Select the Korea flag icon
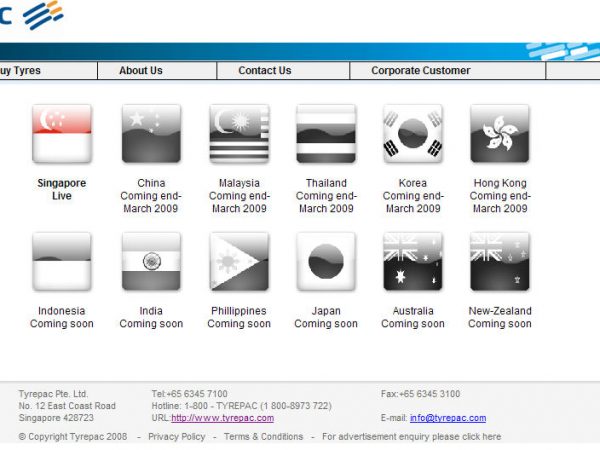 click(x=413, y=134)
